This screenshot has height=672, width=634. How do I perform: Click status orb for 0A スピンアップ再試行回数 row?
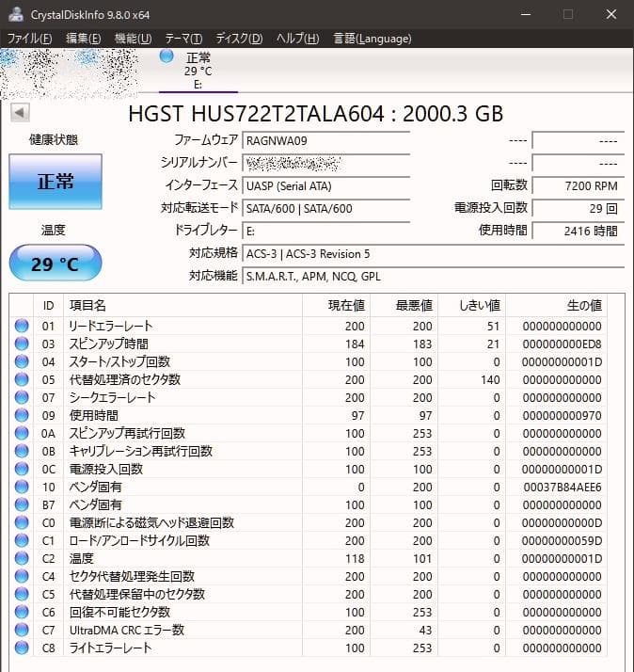coord(22,433)
